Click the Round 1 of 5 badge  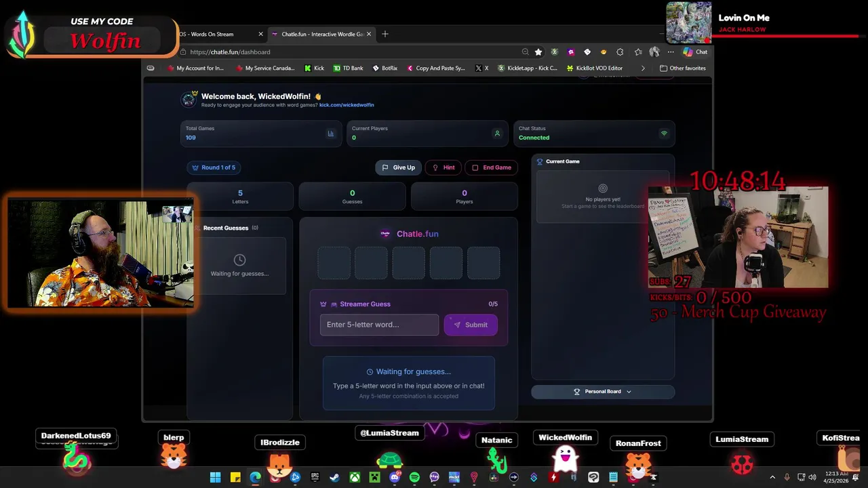point(214,167)
